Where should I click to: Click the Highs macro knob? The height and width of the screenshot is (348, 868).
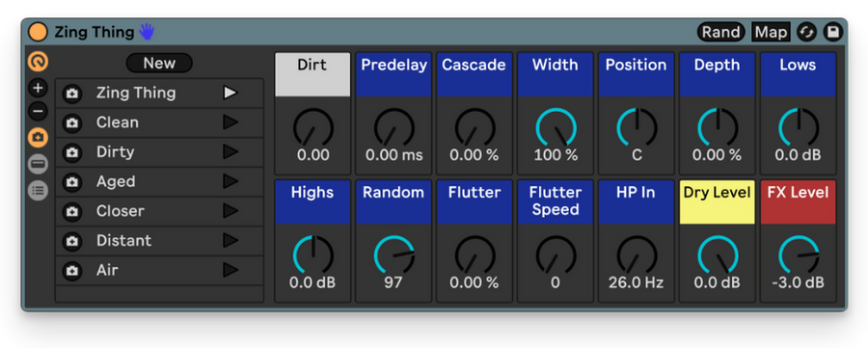click(x=312, y=255)
